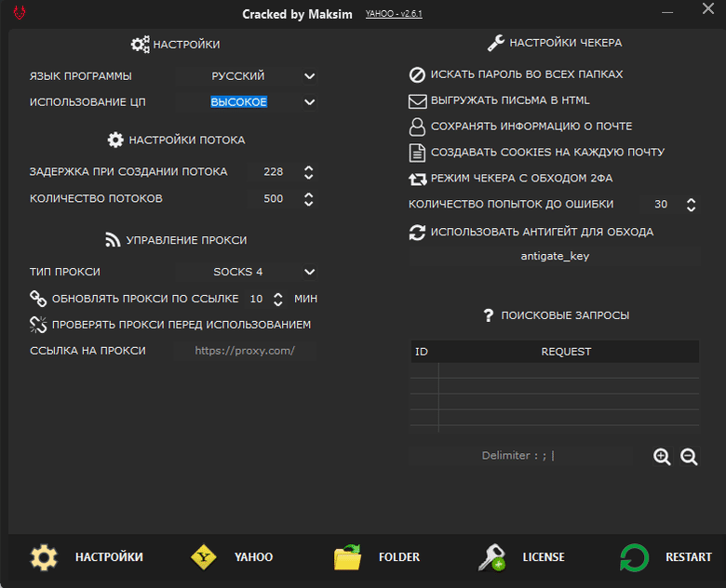Click the antigate_key input field
The height and width of the screenshot is (588, 726).
coord(555,256)
